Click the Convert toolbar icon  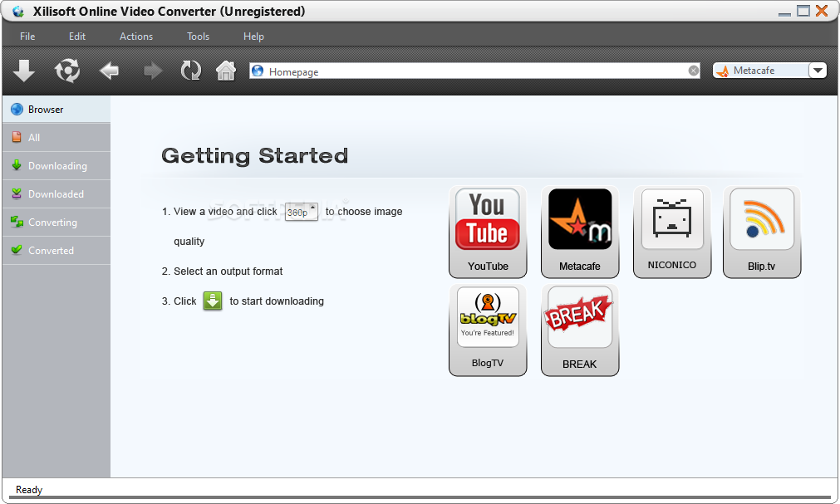coord(67,71)
